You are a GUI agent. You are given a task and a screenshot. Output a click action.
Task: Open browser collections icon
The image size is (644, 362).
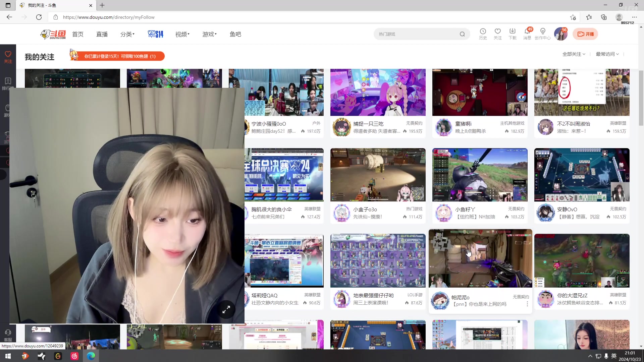[604, 17]
